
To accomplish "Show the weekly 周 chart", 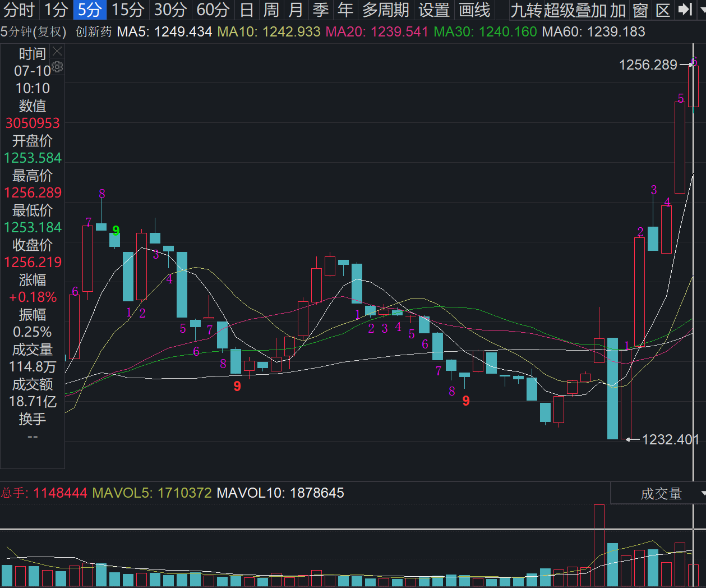I will (271, 10).
